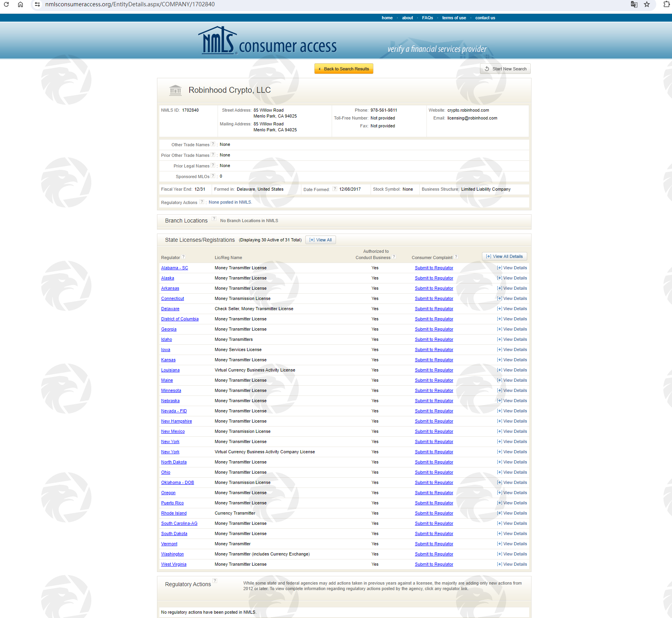Submit to Regulator for Idaho row
This screenshot has width=672, height=618.
(x=434, y=339)
